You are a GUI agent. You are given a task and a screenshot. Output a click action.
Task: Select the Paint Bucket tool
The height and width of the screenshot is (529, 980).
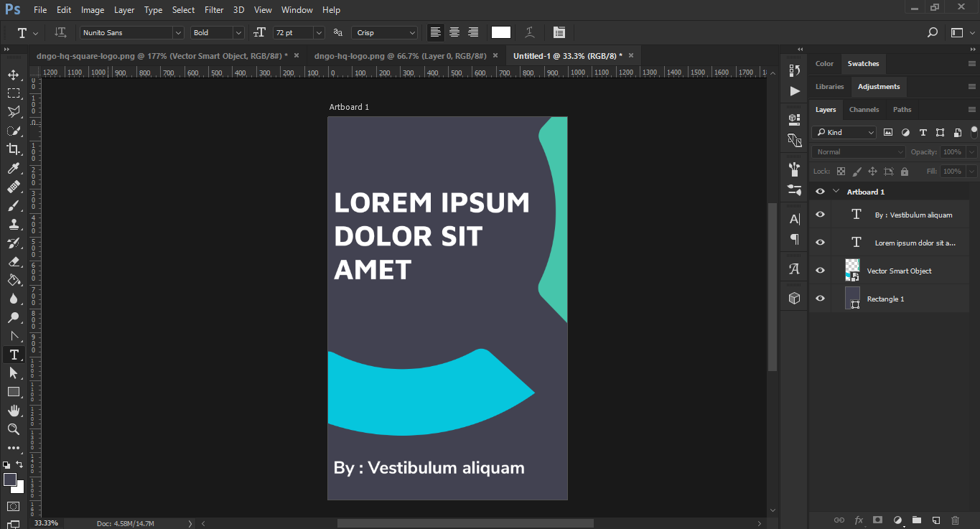click(14, 280)
